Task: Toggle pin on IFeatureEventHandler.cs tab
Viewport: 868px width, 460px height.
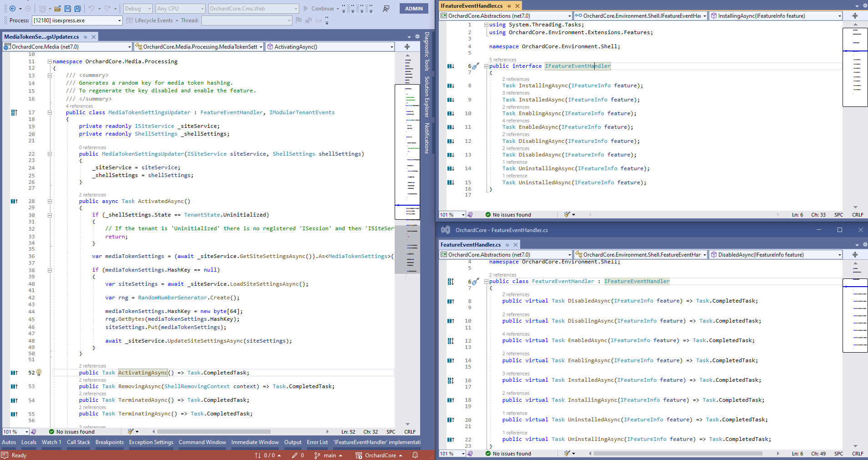Action: (x=509, y=6)
